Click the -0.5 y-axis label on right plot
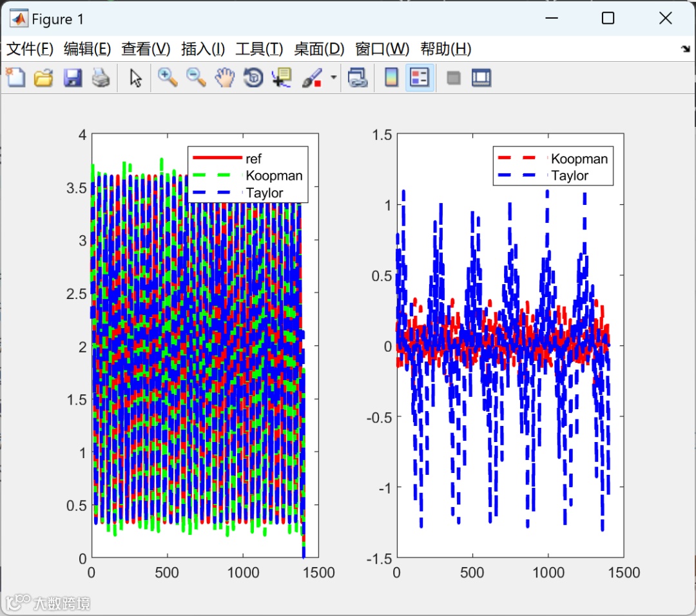The width and height of the screenshot is (696, 616). click(380, 417)
